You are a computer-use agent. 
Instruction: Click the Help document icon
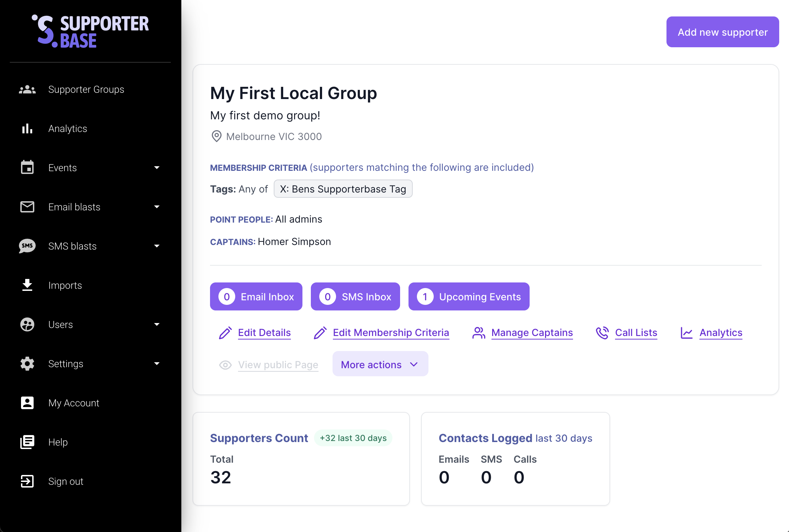coord(27,442)
